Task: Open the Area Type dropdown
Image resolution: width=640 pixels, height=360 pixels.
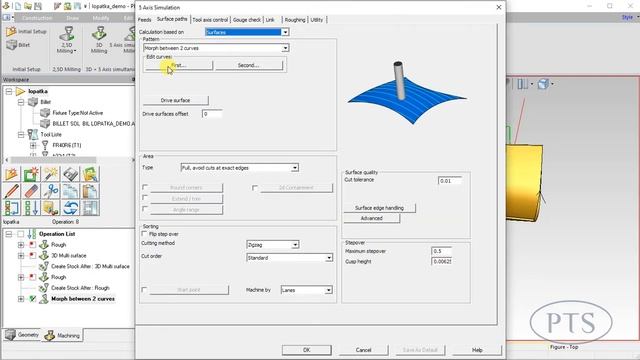Action: 295,168
